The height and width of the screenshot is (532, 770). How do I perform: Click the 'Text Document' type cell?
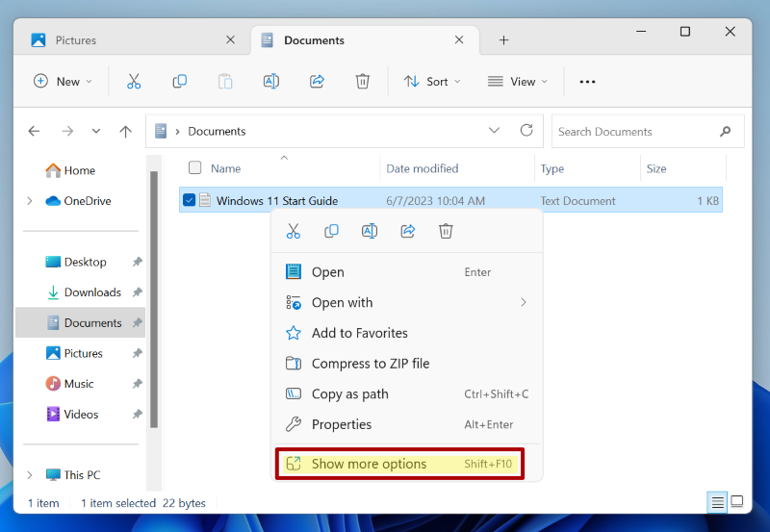point(577,201)
